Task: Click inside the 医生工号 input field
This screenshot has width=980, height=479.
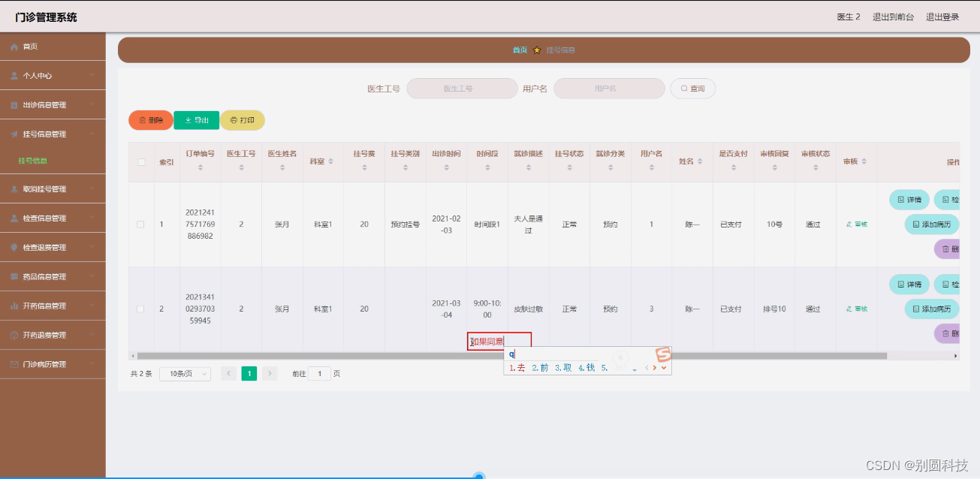Action: point(461,88)
